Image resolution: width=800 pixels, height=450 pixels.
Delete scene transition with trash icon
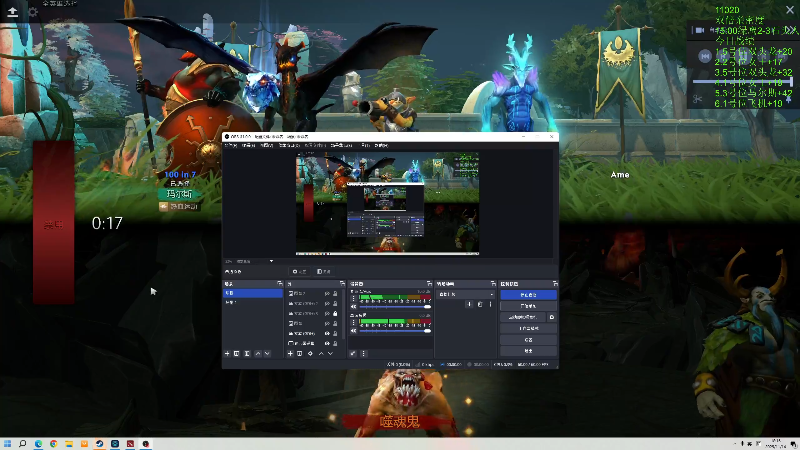[x=480, y=304]
